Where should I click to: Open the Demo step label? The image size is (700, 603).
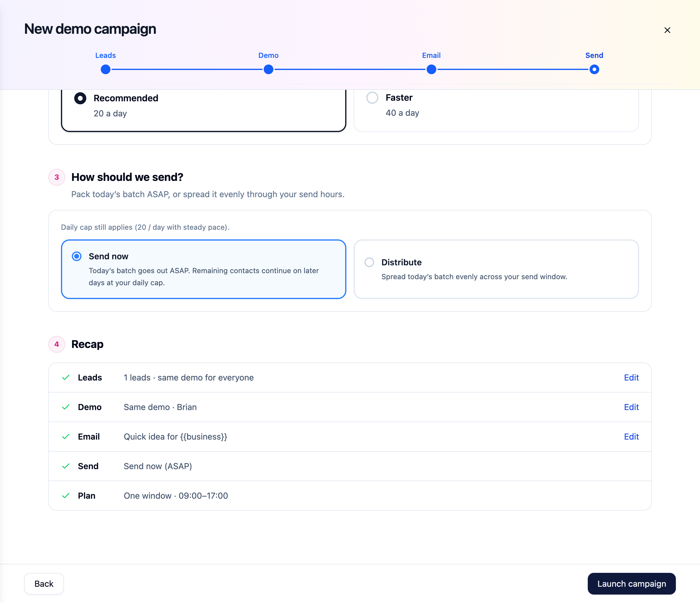[x=269, y=55]
